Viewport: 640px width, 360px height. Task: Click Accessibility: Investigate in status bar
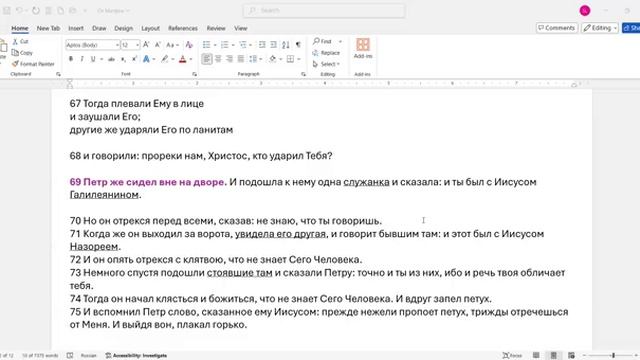tap(136, 356)
